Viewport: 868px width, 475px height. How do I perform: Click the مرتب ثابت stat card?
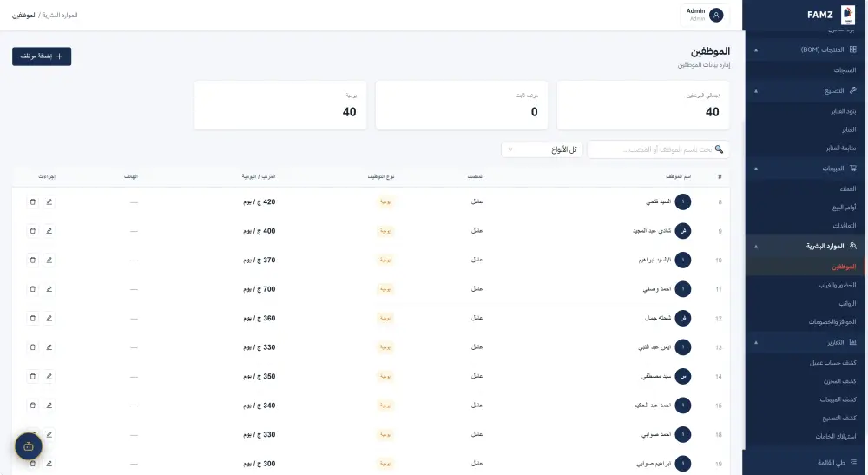[462, 105]
